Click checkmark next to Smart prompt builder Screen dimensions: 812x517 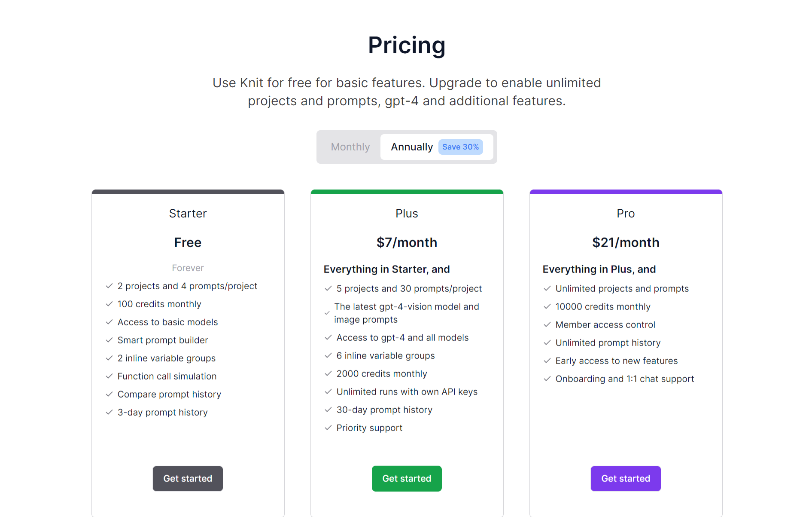click(x=109, y=340)
